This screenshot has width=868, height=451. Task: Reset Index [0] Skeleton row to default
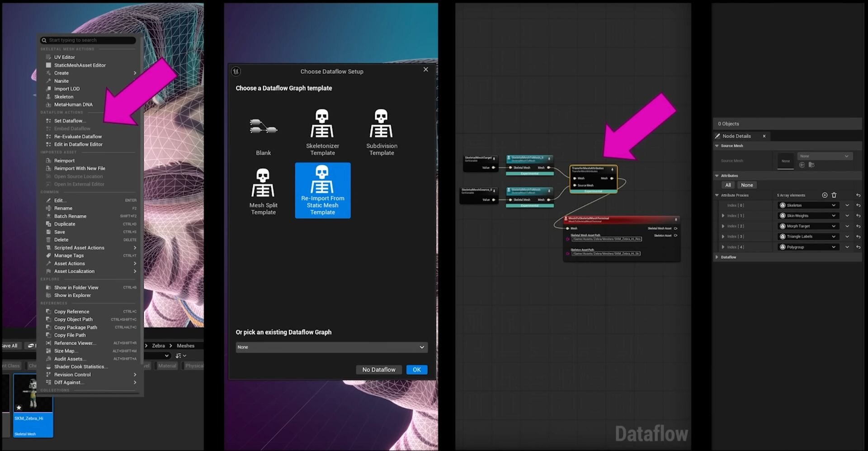coord(858,205)
